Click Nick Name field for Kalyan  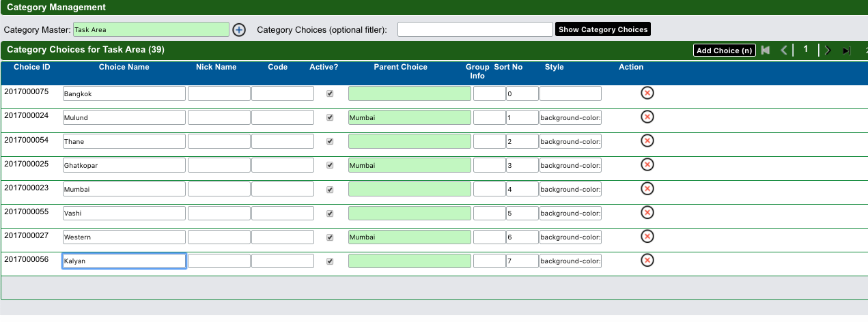coord(219,261)
